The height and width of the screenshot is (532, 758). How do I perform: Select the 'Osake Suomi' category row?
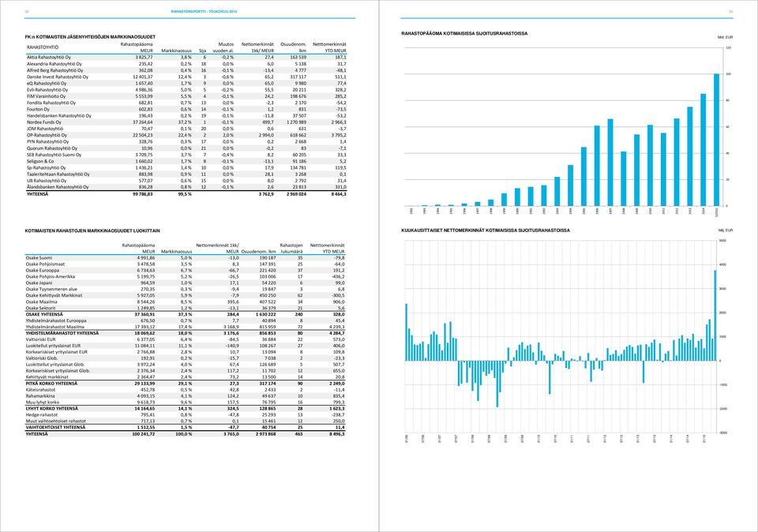[186, 258]
